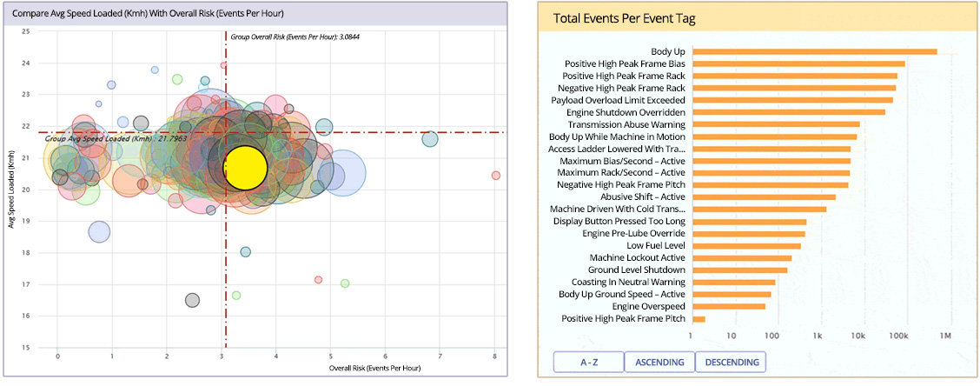The height and width of the screenshot is (386, 980).
Task: Select the teal bubble near risk 6.8
Action: 430,139
